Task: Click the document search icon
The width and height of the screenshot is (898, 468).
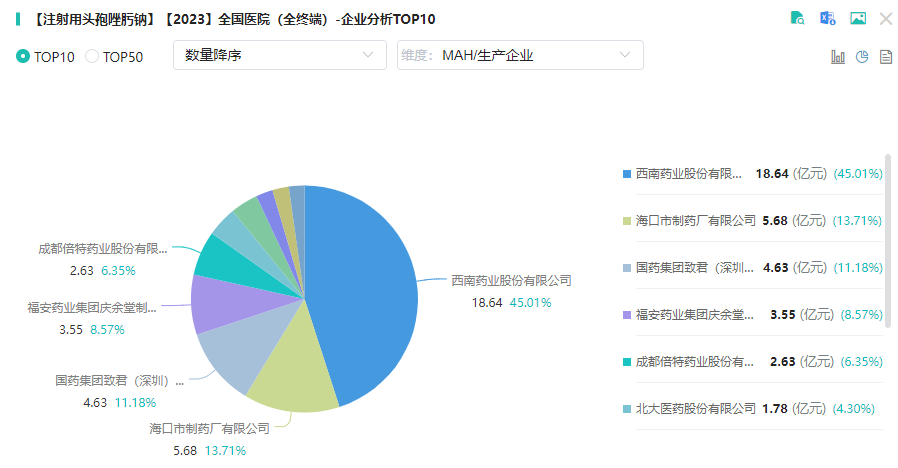Action: 797,18
